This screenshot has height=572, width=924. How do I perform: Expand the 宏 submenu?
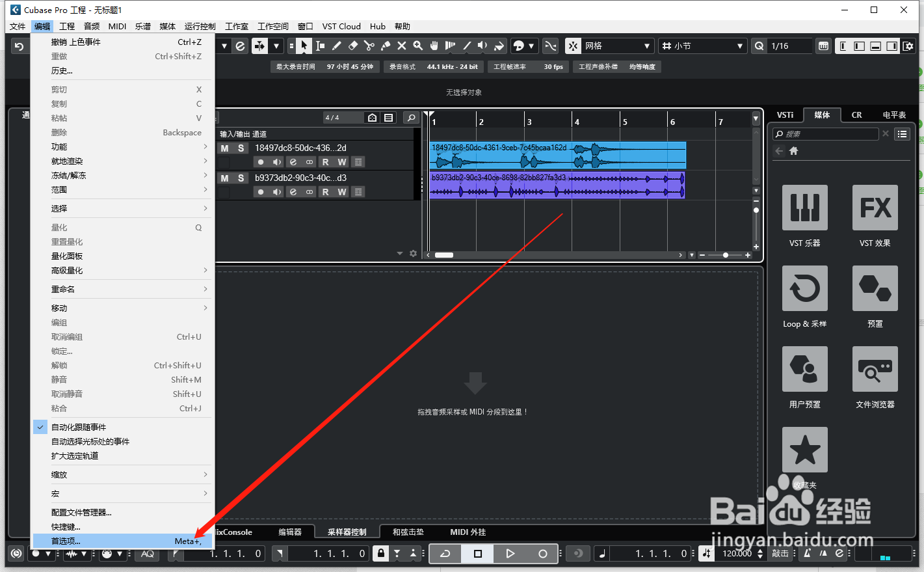point(123,494)
